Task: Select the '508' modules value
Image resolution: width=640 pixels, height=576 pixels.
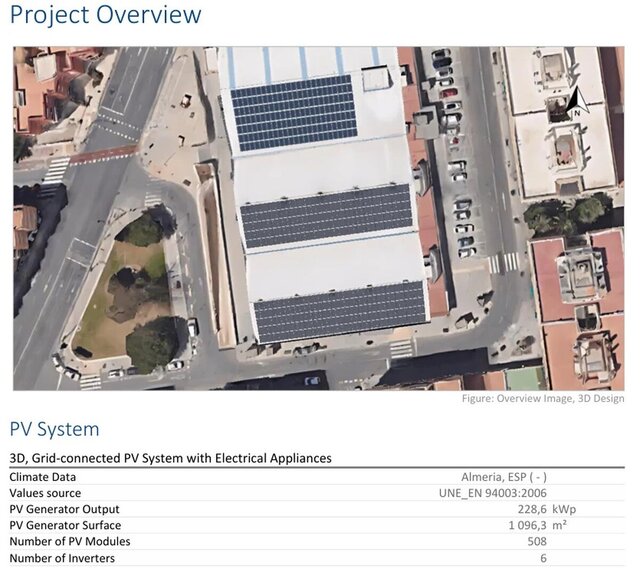Action: (x=537, y=542)
